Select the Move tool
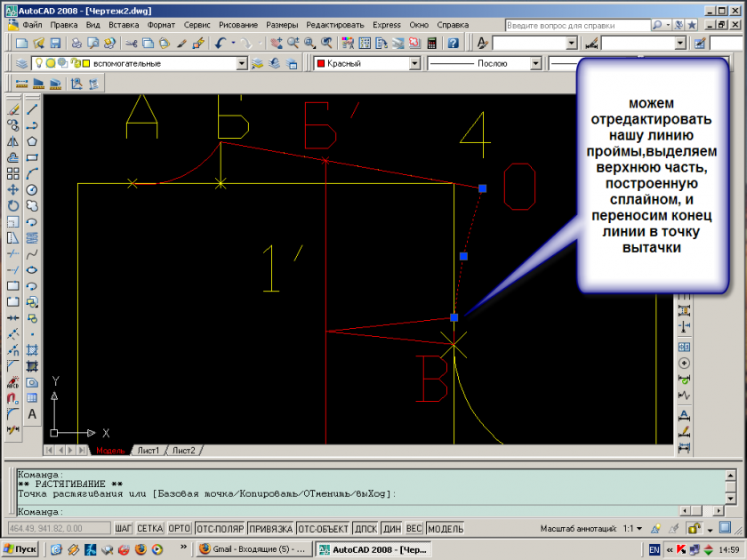The height and width of the screenshot is (560, 747). (x=12, y=189)
